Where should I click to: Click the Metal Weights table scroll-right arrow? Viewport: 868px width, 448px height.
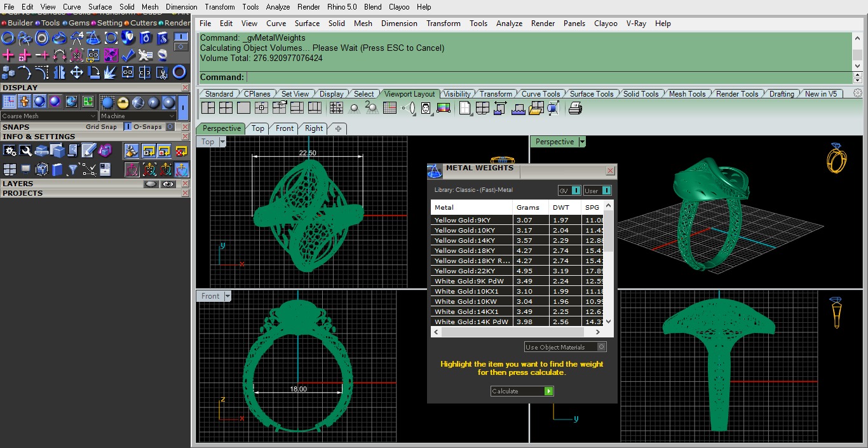point(598,332)
